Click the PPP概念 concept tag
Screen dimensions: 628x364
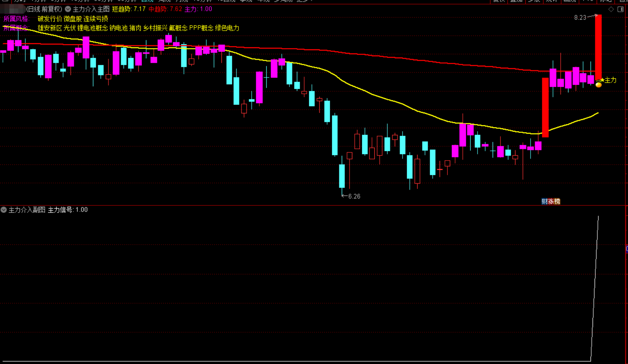tap(201, 28)
